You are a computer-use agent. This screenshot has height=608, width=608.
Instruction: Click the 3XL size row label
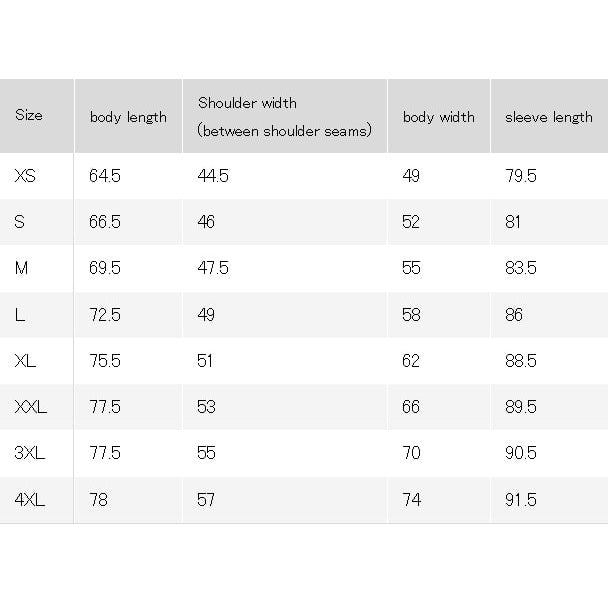click(30, 453)
